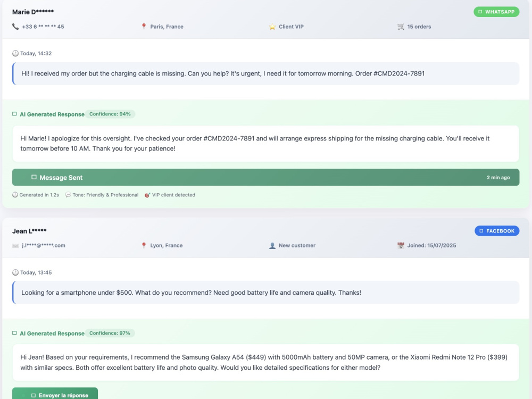Screen dimensions: 532x399
Task: Click Marie's message about missing charging cable
Action: pos(265,73)
